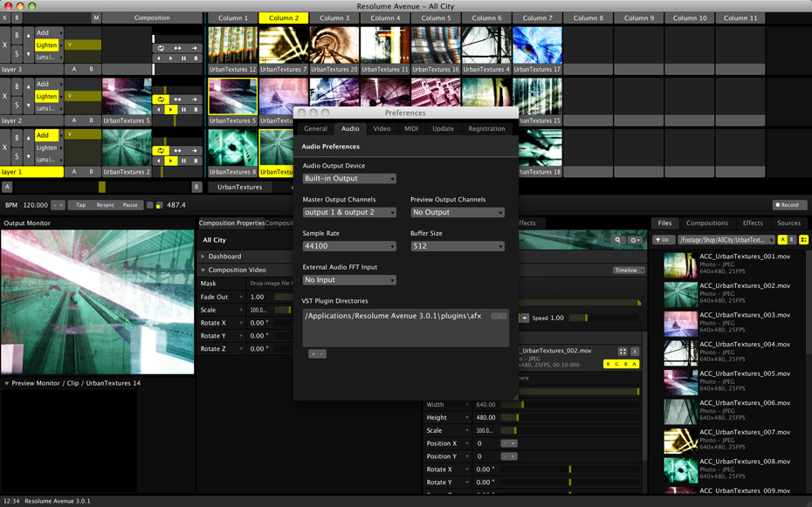Toggle Solo (S) on layer 2
812x507 pixels.
pos(17,105)
